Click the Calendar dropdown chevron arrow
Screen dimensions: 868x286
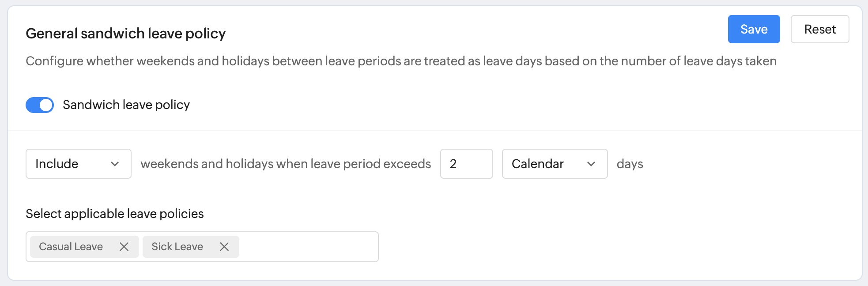tap(591, 164)
